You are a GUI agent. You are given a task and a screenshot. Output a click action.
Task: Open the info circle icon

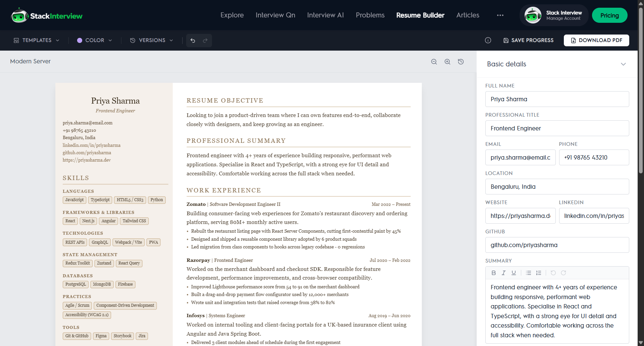tap(488, 40)
